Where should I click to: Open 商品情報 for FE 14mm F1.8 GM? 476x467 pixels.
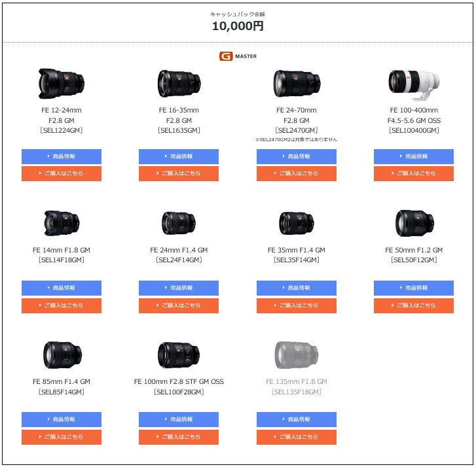pyautogui.click(x=62, y=288)
